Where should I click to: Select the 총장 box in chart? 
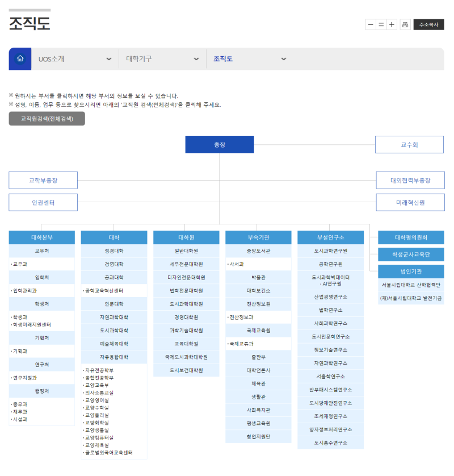pyautogui.click(x=220, y=145)
